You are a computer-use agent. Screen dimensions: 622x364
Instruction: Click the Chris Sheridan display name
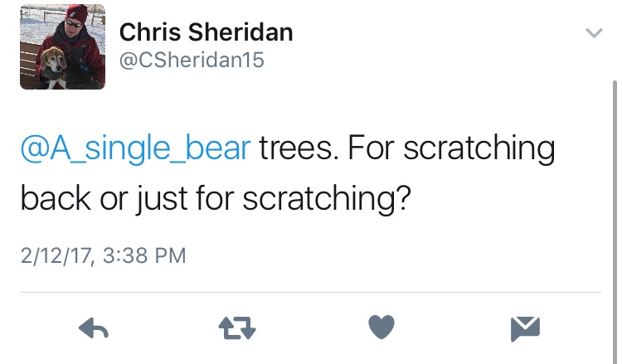tap(206, 32)
